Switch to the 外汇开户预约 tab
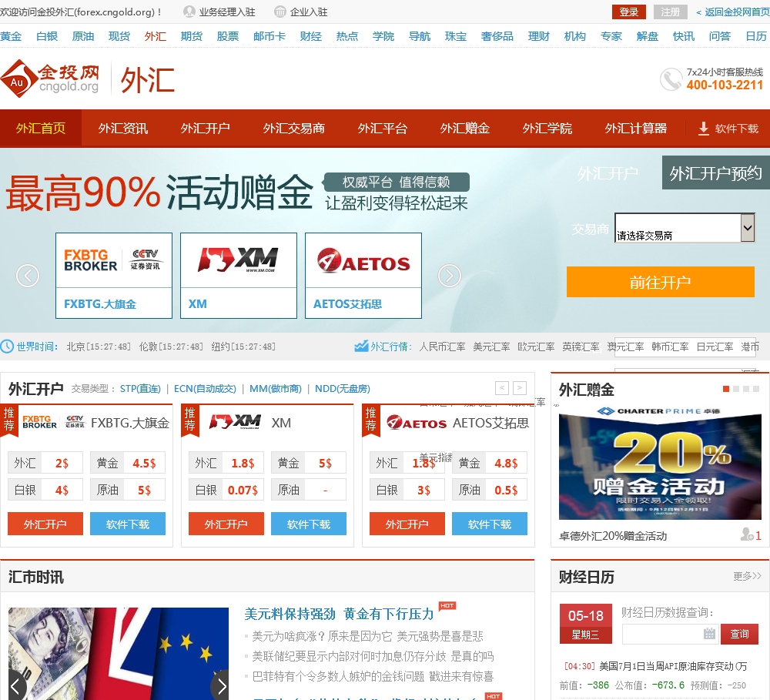This screenshot has height=700, width=770. (716, 172)
